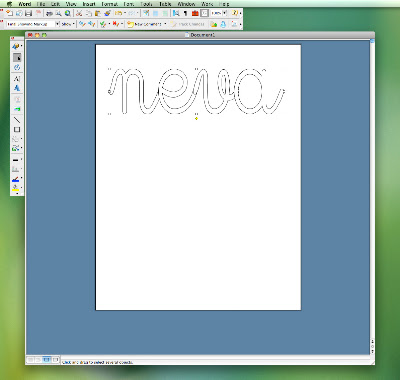Open the Table menu
The image size is (400, 380).
point(165,4)
